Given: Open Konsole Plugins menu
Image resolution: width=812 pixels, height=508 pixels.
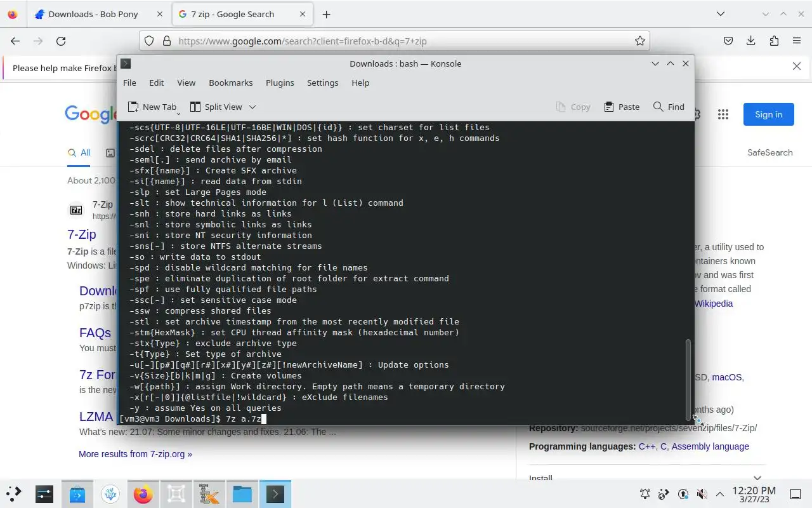Looking at the screenshot, I should [x=280, y=83].
